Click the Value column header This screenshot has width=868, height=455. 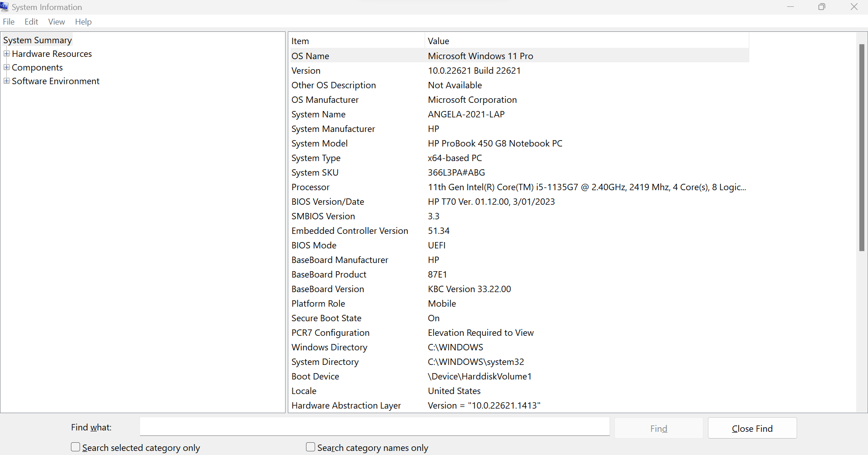click(x=587, y=41)
